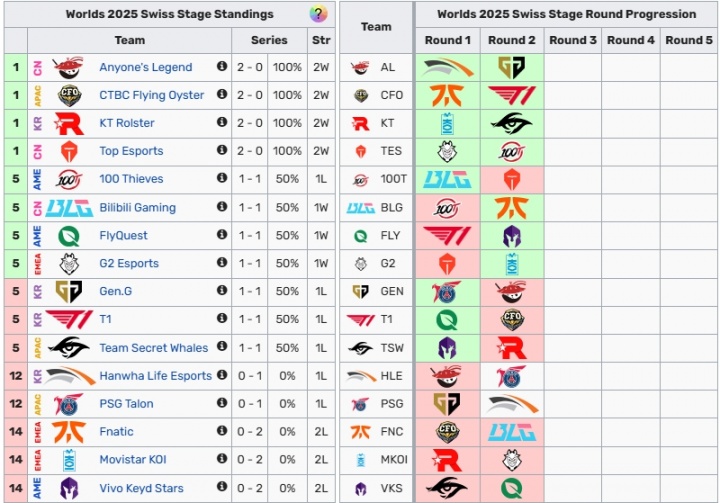Click the Round 3 column header
The width and height of the screenshot is (720, 503).
click(x=573, y=40)
